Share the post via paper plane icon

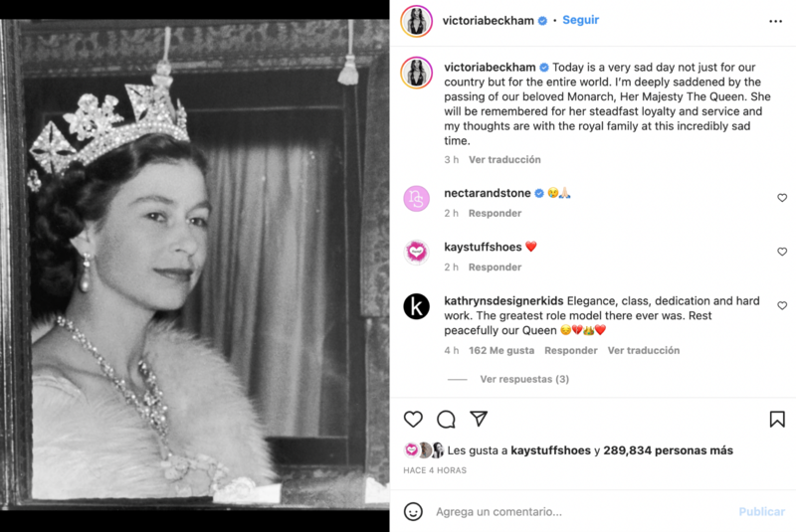[x=479, y=419]
